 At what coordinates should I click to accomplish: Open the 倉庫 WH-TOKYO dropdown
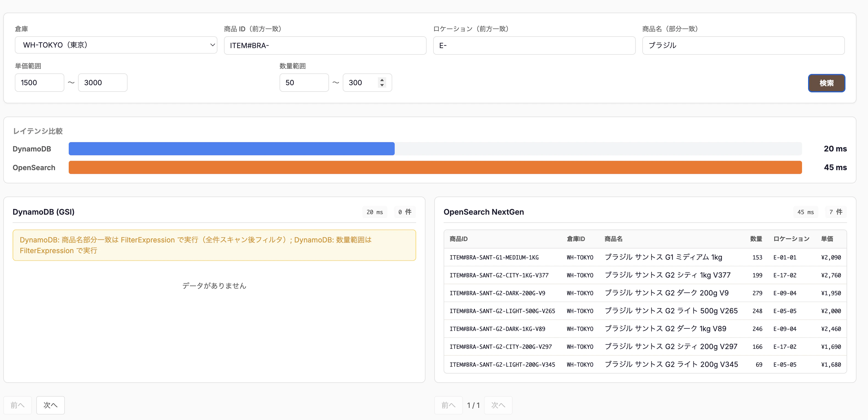(x=116, y=45)
